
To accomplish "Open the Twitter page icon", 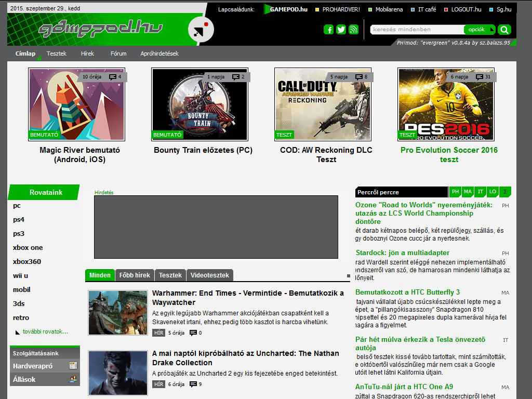I will click(341, 30).
